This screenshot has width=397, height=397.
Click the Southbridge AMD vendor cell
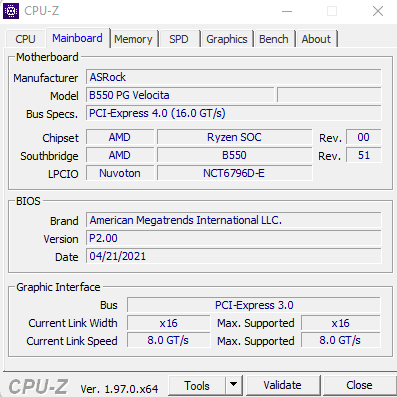tap(120, 155)
